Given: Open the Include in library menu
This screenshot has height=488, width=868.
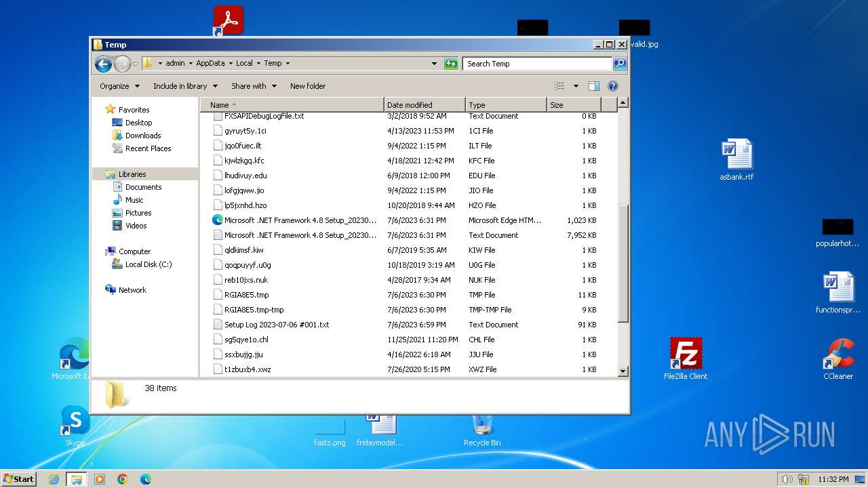Looking at the screenshot, I should pos(185,86).
